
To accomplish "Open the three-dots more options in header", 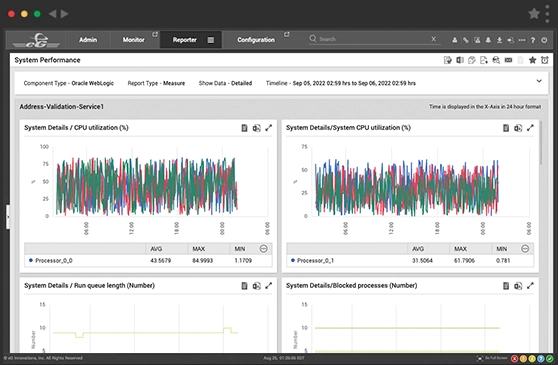I will [x=522, y=40].
